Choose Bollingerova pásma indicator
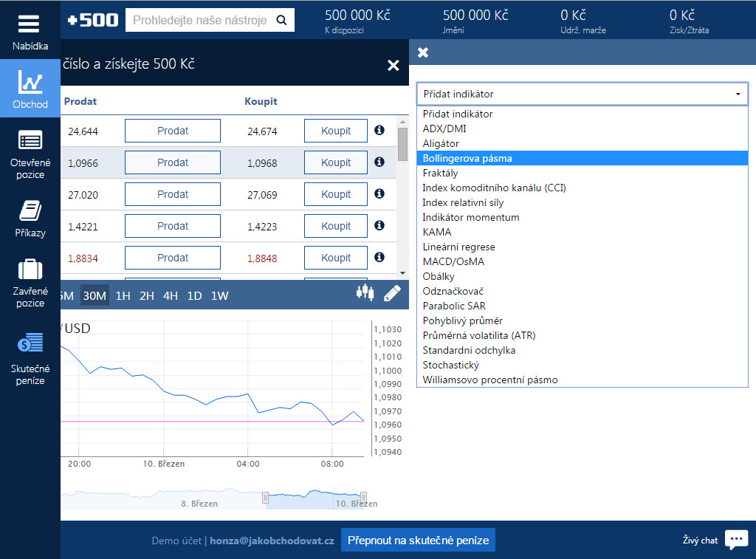The height and width of the screenshot is (559, 756). [x=582, y=158]
